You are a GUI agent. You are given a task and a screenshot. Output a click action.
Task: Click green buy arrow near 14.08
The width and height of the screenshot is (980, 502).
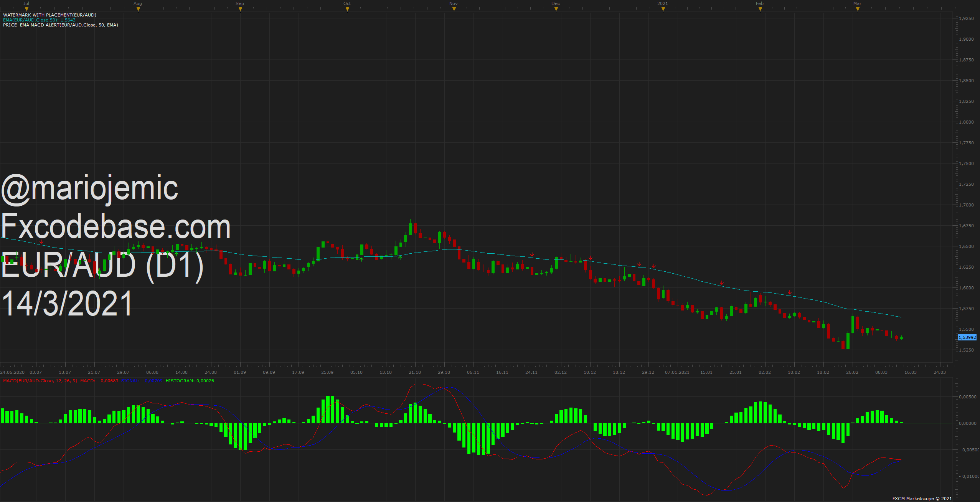[177, 254]
